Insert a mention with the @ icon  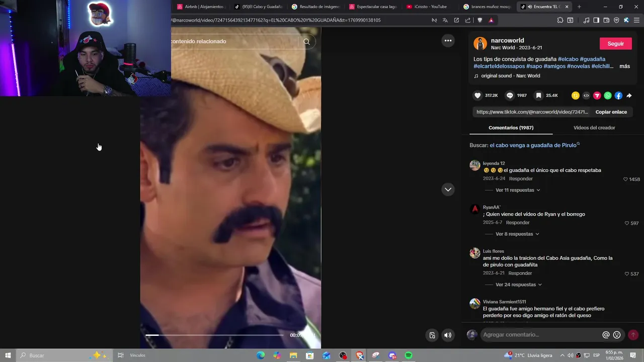[606, 335]
